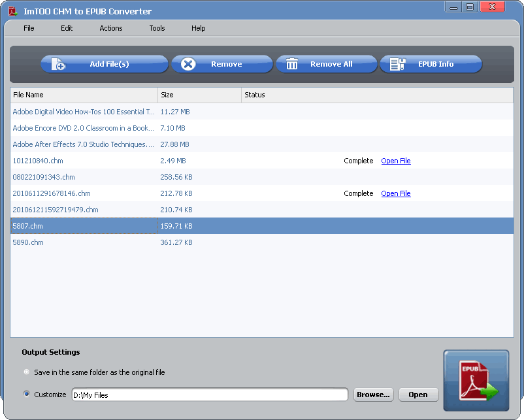Click the 361.27 KB size cell
524x420 pixels.
tap(176, 242)
